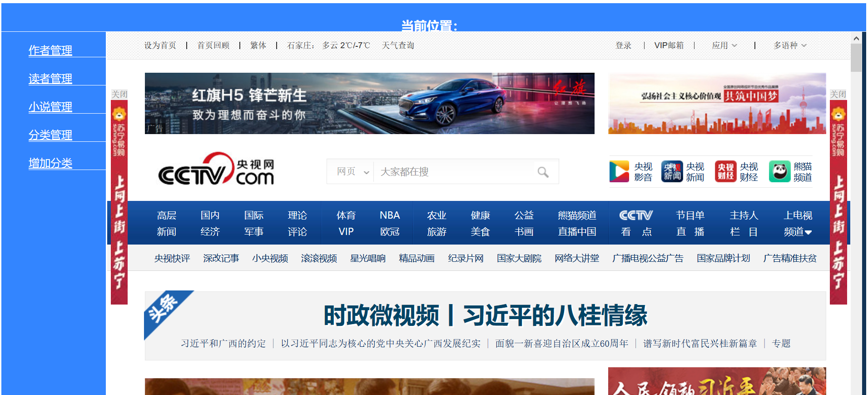Select the 国际 navigation item
868x395 pixels.
[254, 215]
